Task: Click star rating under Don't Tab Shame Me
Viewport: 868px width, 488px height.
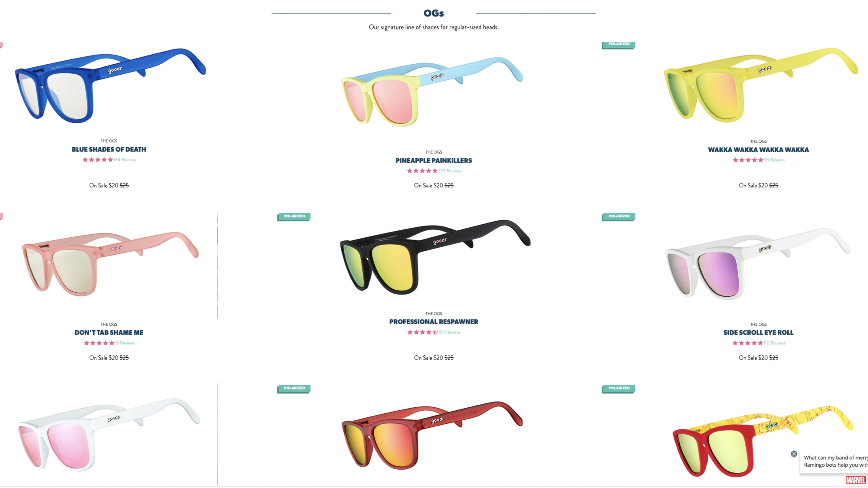Action: [99, 343]
